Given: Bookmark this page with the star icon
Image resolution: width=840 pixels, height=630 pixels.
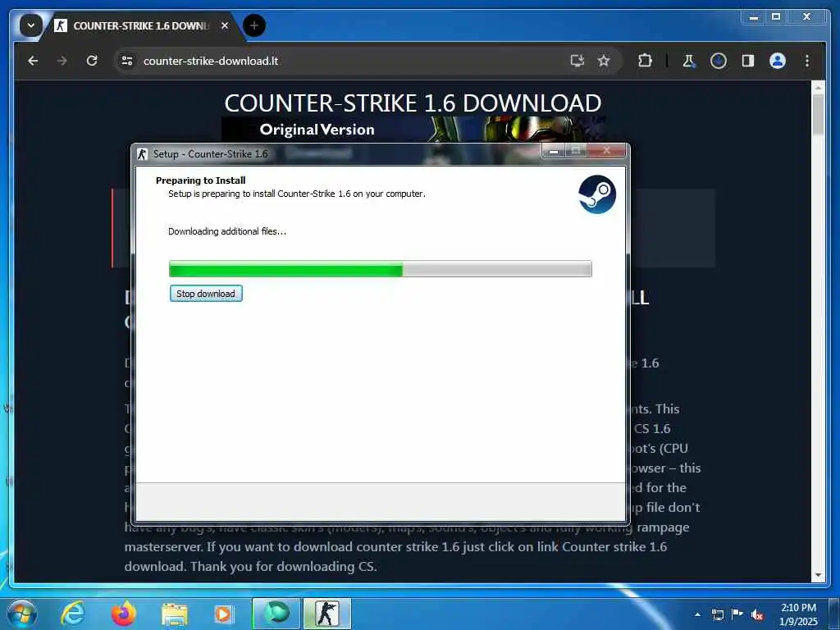Looking at the screenshot, I should 604,61.
